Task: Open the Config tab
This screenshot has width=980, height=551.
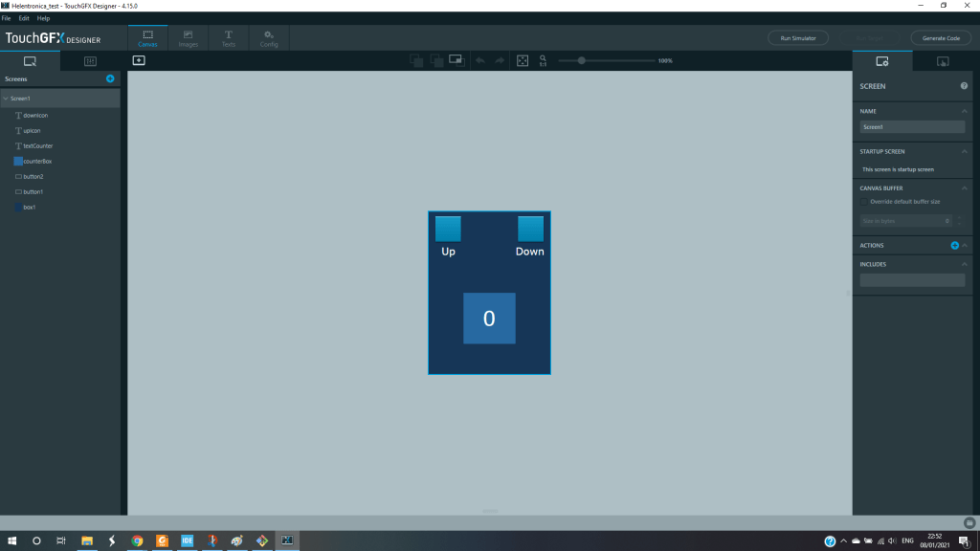Action: click(x=269, y=38)
